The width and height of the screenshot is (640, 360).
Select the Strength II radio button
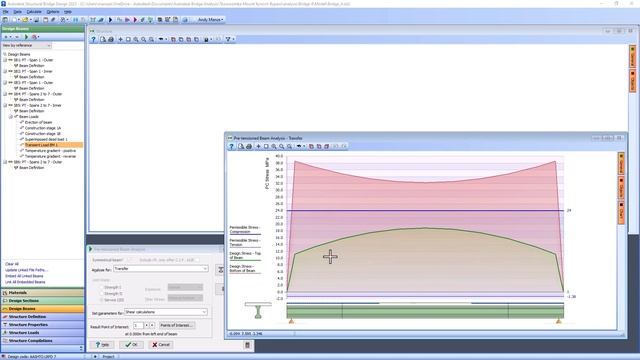coord(102,293)
